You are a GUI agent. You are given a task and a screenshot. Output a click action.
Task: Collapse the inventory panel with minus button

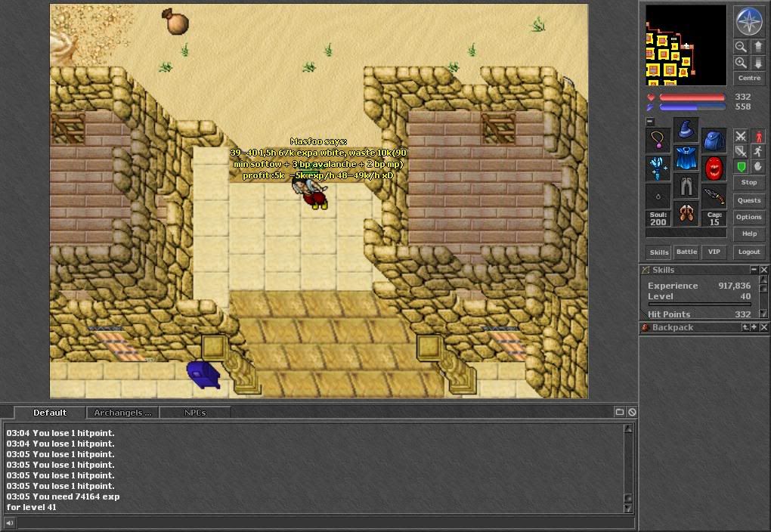point(650,121)
